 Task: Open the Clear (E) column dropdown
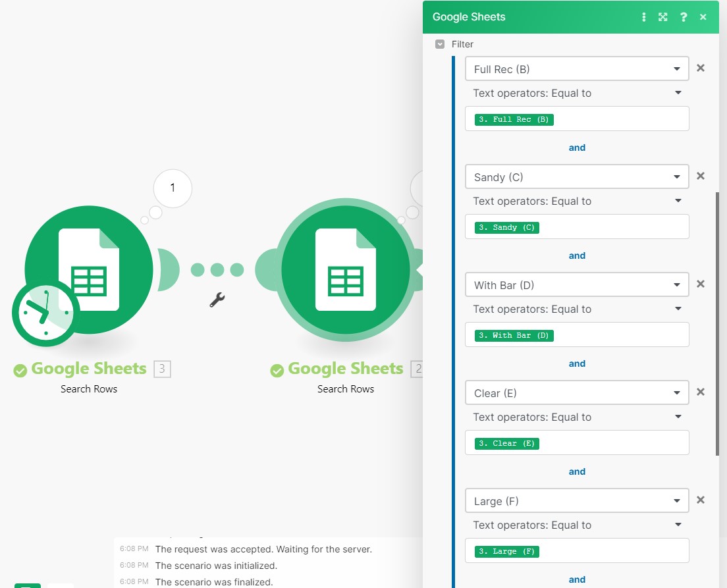pos(577,393)
